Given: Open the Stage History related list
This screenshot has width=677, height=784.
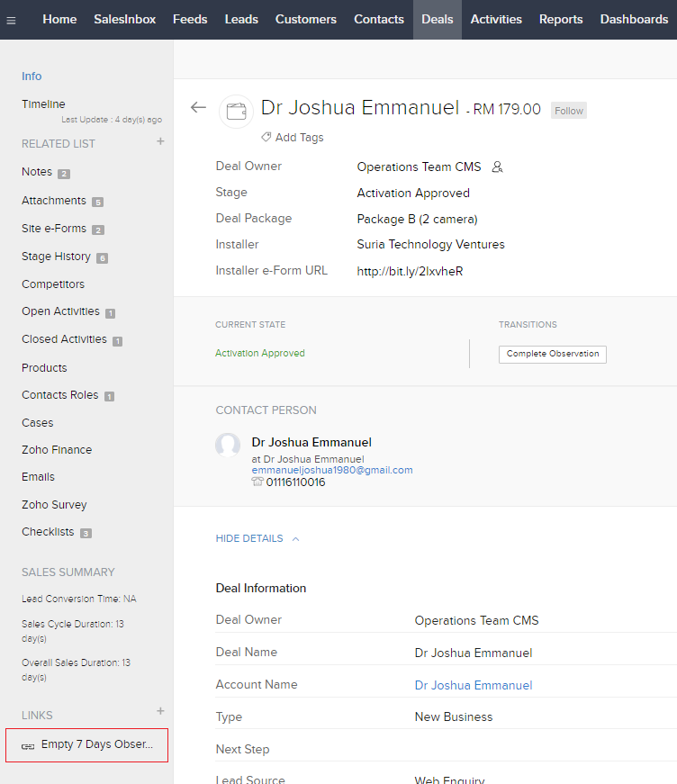Looking at the screenshot, I should tap(56, 257).
